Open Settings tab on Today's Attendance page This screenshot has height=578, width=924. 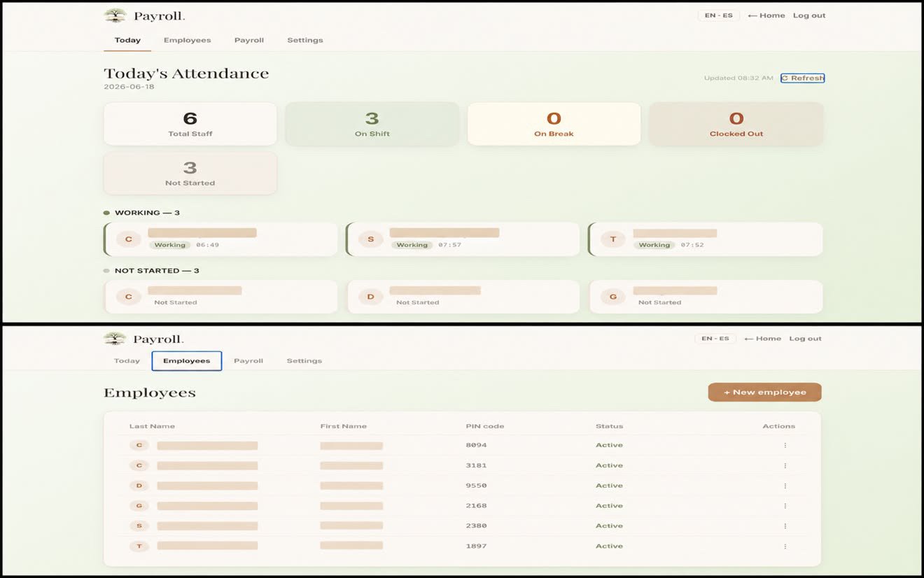pos(305,40)
